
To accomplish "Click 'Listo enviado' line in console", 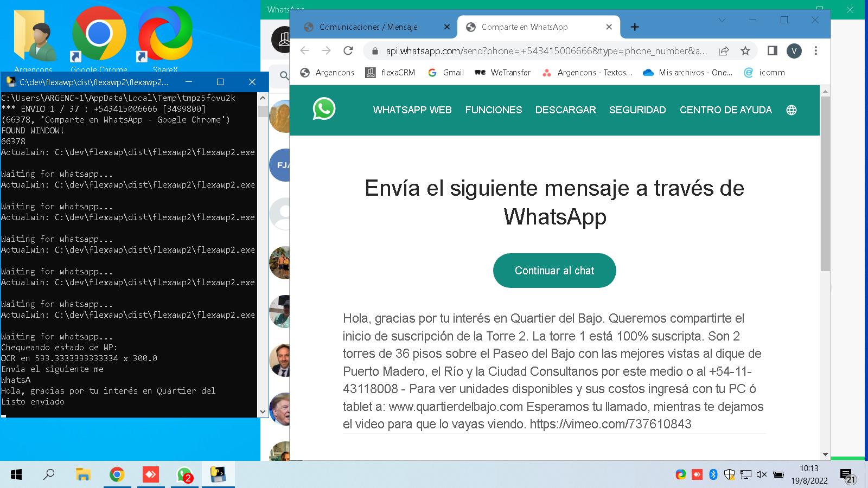I will tap(33, 402).
